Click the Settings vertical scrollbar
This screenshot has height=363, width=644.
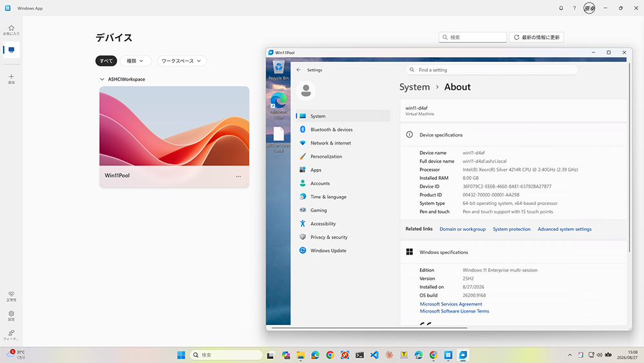(629, 157)
